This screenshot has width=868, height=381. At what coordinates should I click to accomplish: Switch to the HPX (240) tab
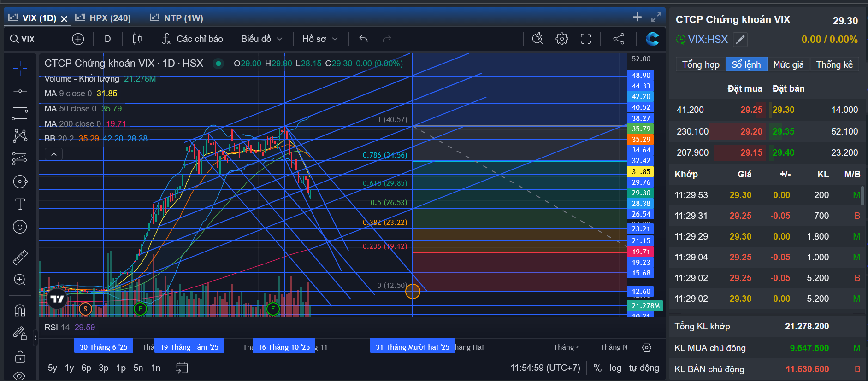pyautogui.click(x=103, y=18)
